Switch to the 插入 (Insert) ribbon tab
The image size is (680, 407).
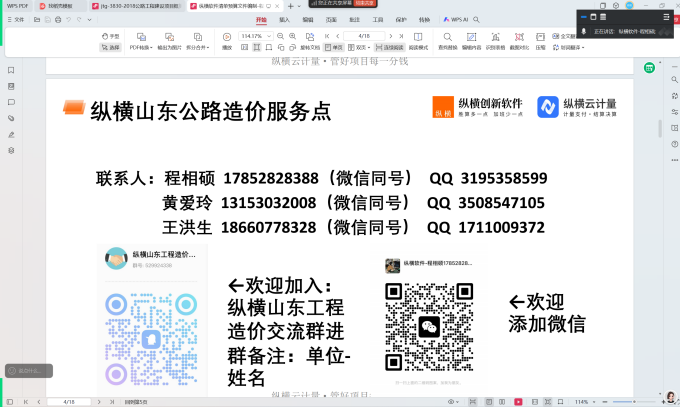click(x=284, y=20)
